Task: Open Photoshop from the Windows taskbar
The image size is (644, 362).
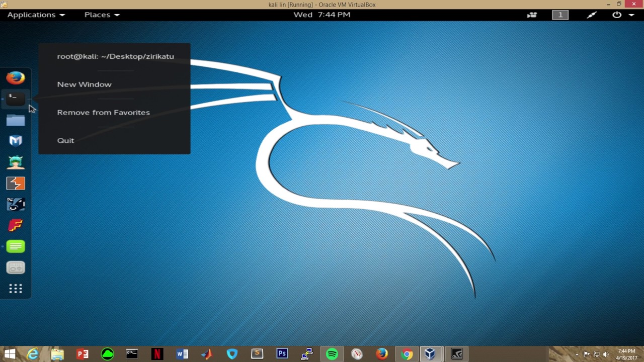Action: 282,354
